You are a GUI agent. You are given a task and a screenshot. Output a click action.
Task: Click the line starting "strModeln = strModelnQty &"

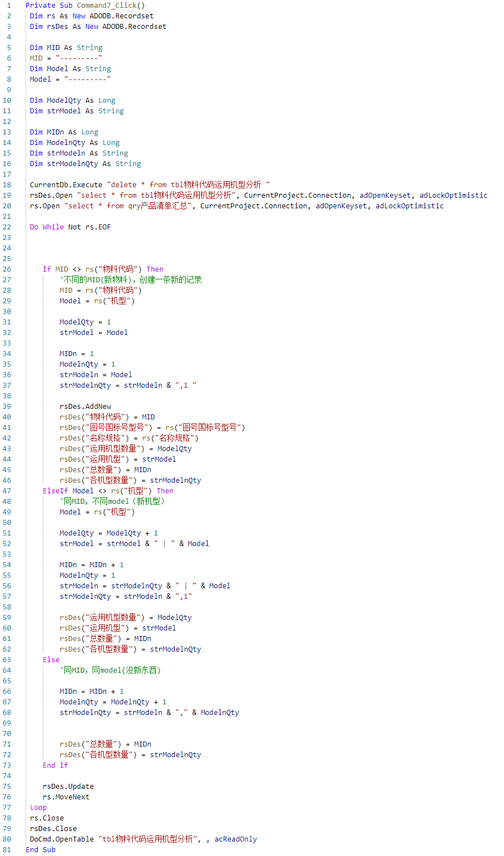tap(145, 586)
